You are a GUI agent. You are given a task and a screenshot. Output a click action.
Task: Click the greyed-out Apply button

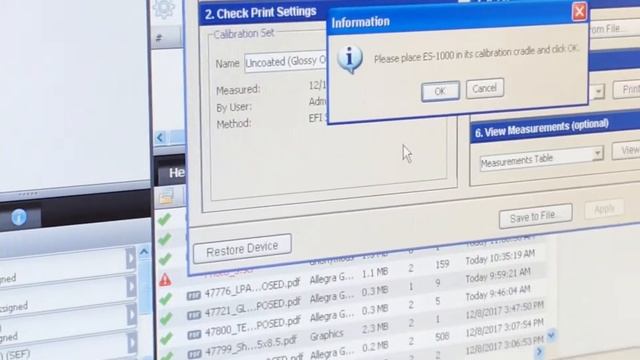pos(604,209)
